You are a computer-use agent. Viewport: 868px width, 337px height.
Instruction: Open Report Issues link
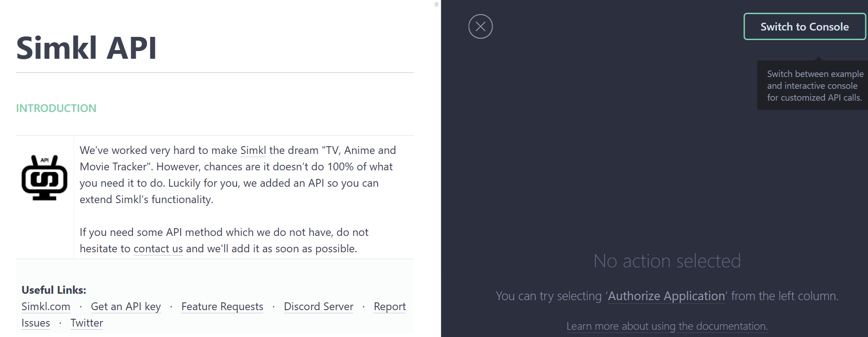(390, 307)
